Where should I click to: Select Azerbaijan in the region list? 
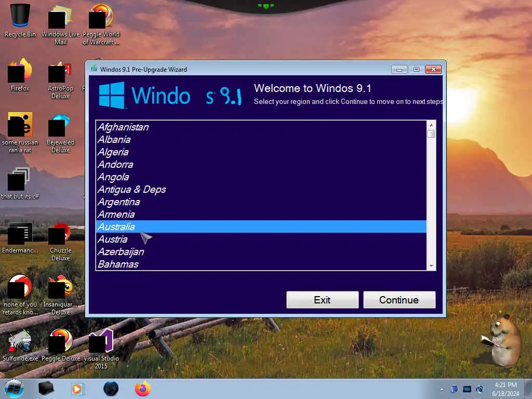(x=261, y=252)
